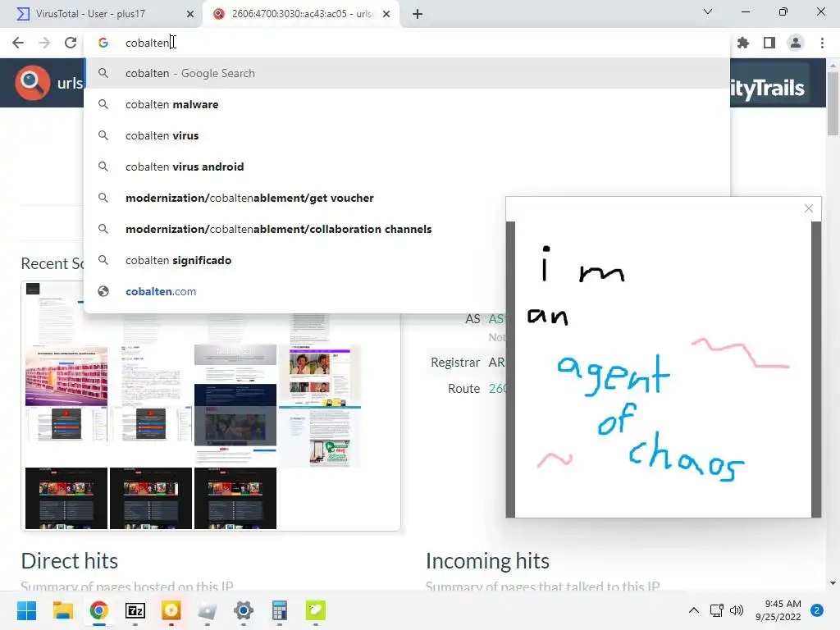Screen dimensions: 840x630
Task: Pick the 'cobalten virus' suggestion
Action: coord(407,135)
